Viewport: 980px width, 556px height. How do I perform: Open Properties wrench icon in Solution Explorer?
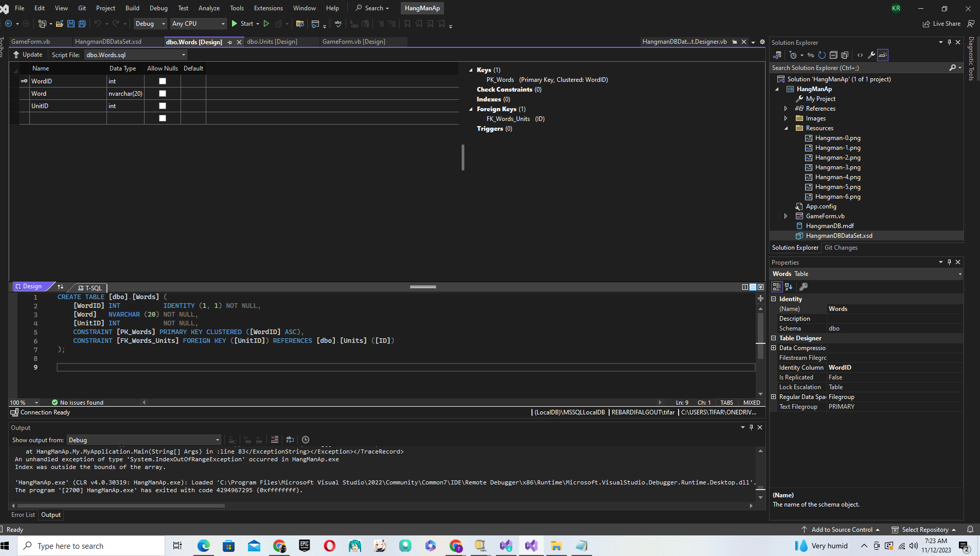point(871,55)
